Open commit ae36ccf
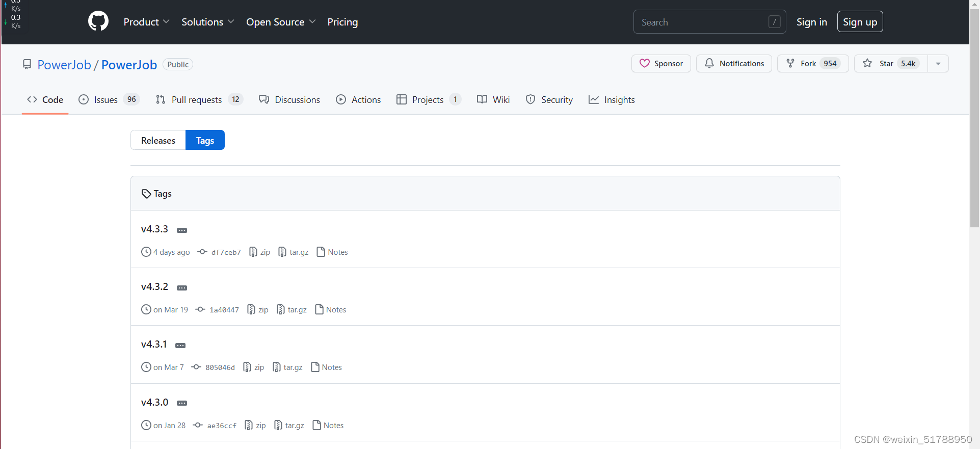Image resolution: width=980 pixels, height=449 pixels. (x=215, y=426)
